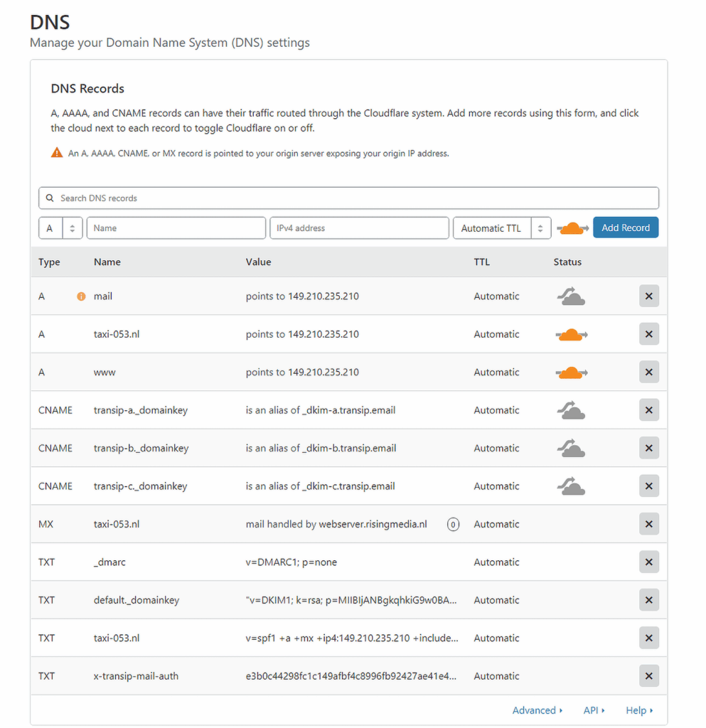Open the Help link
Image resolution: width=706 pixels, height=728 pixels.
638,710
